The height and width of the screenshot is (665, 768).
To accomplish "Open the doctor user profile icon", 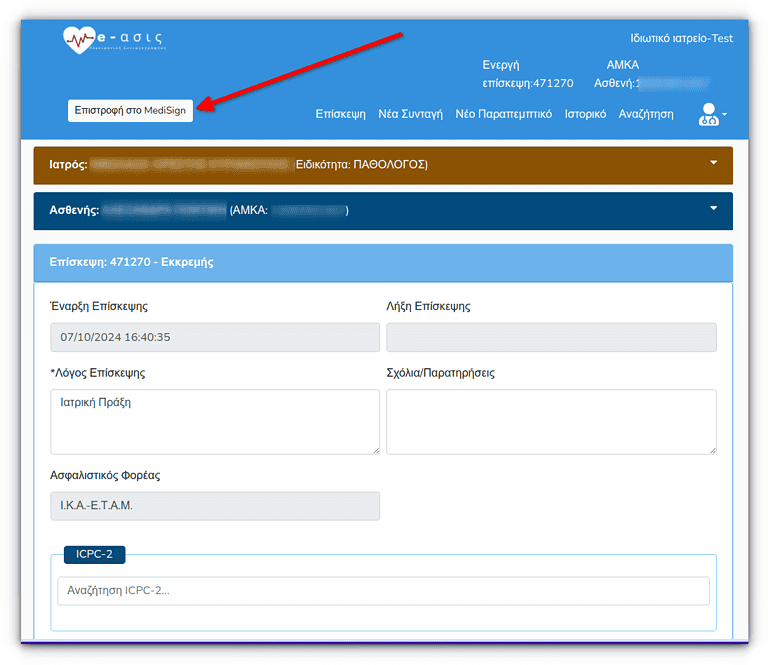I will point(708,114).
